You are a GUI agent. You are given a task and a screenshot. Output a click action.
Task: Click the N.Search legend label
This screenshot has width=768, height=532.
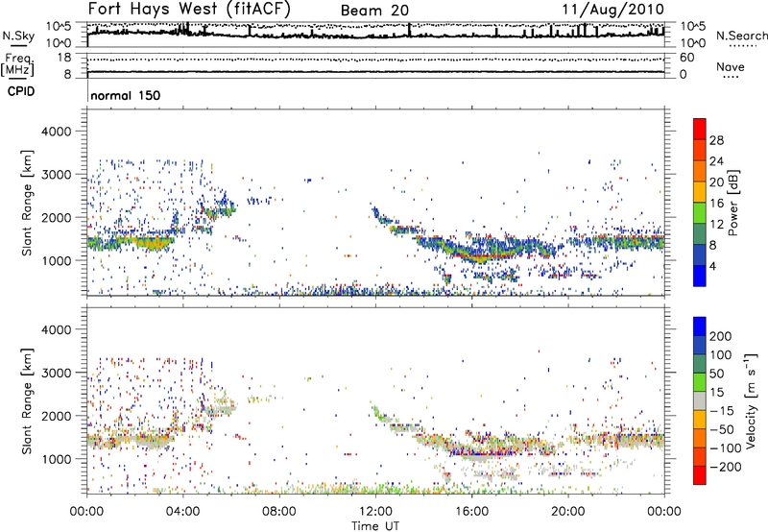pyautogui.click(x=741, y=36)
